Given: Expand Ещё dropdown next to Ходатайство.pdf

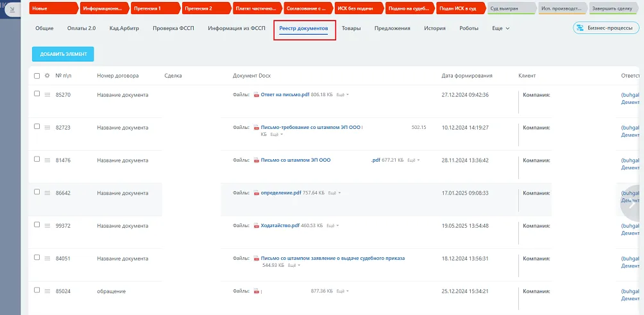Looking at the screenshot, I should [x=332, y=226].
